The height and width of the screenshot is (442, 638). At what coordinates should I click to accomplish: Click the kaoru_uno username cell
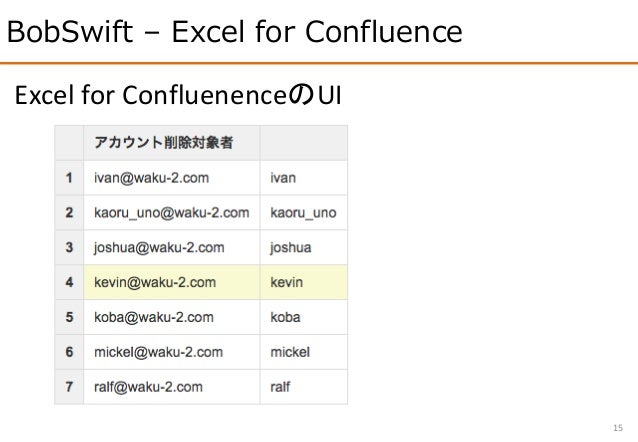(x=304, y=213)
